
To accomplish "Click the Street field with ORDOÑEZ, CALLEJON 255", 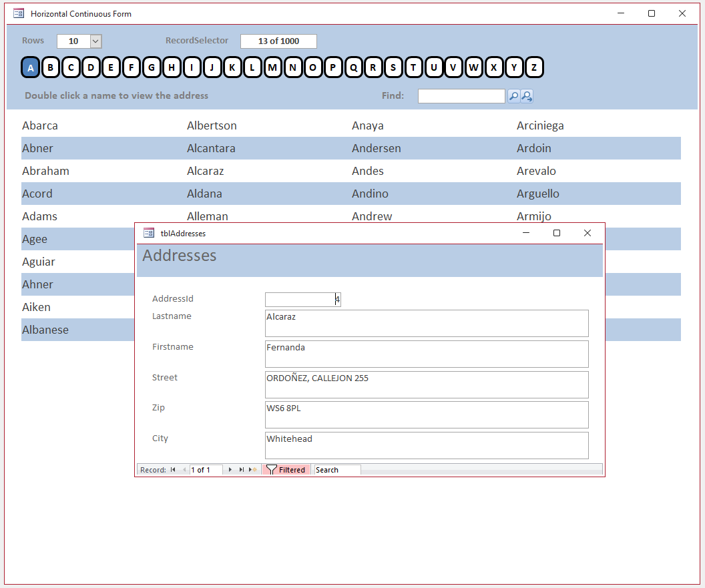I will tap(427, 384).
